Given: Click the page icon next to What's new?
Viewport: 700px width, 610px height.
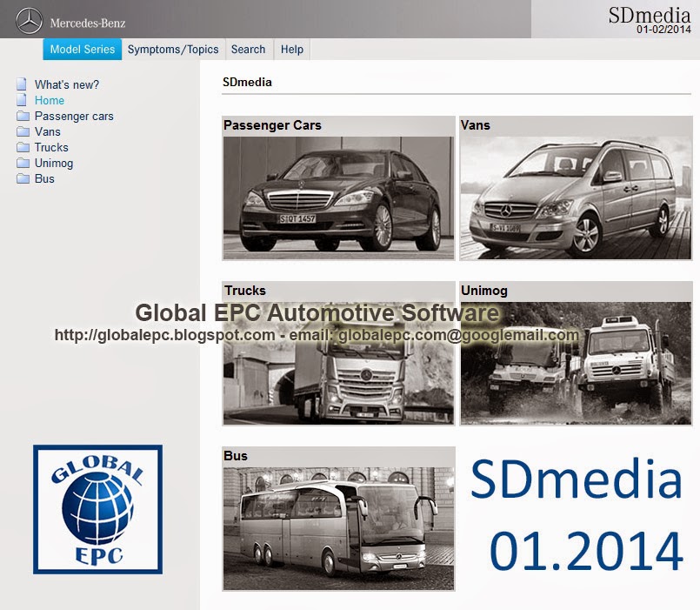Looking at the screenshot, I should (21, 84).
